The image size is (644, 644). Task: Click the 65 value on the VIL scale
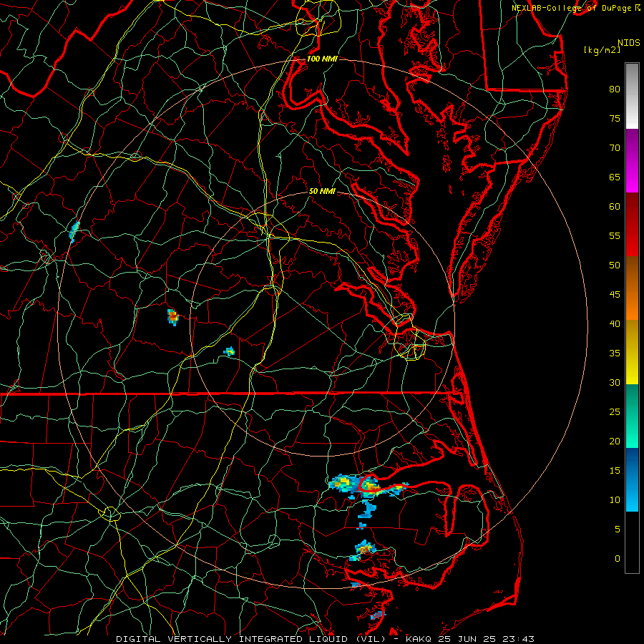pos(615,177)
